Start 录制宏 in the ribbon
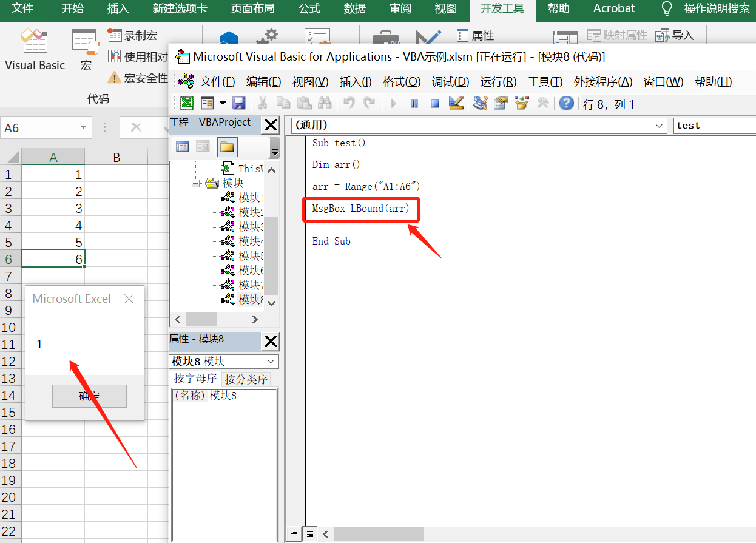Image resolution: width=756 pixels, height=543 pixels. click(x=132, y=35)
